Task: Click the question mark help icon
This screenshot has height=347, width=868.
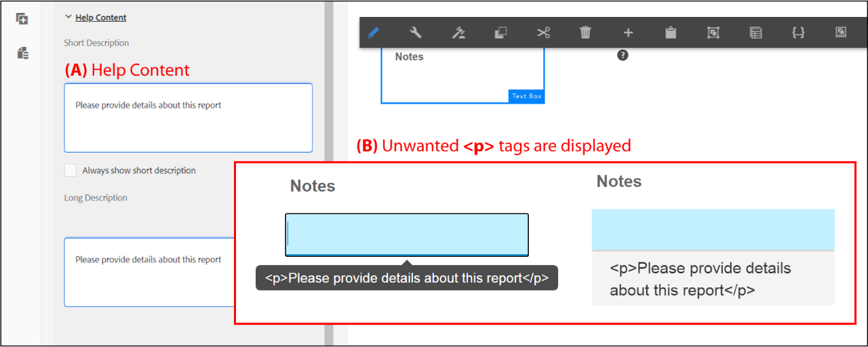Action: 623,56
